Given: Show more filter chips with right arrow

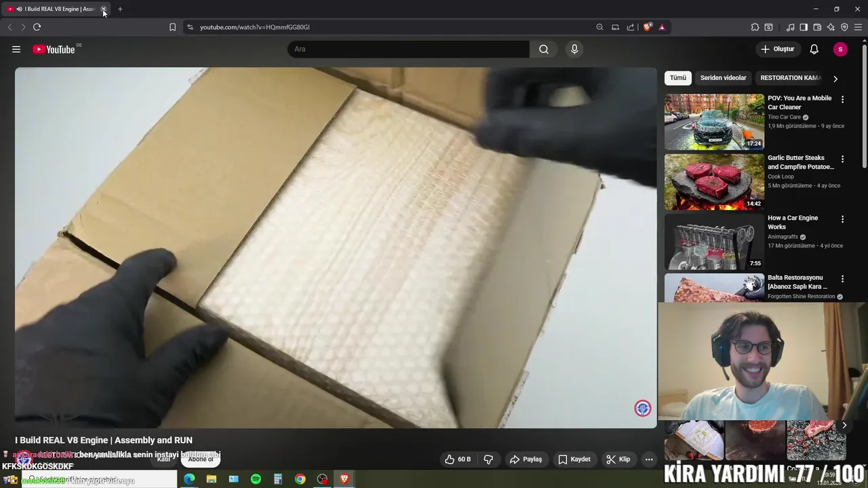Looking at the screenshot, I should coord(835,79).
